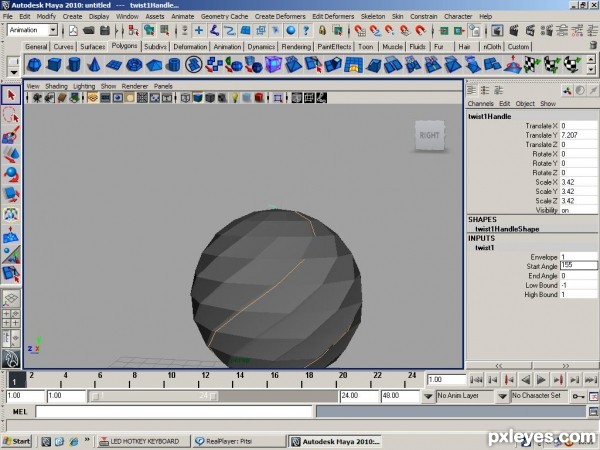Click the RIGHT view cube in viewport
Viewport: 600px width, 450px height.
tap(430, 135)
